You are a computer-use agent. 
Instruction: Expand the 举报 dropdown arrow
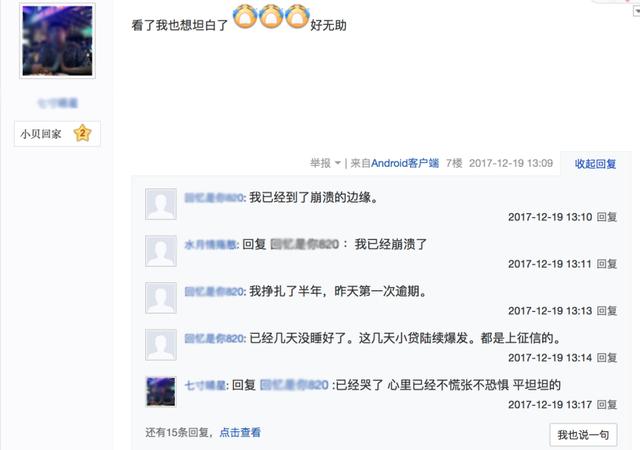tap(338, 163)
